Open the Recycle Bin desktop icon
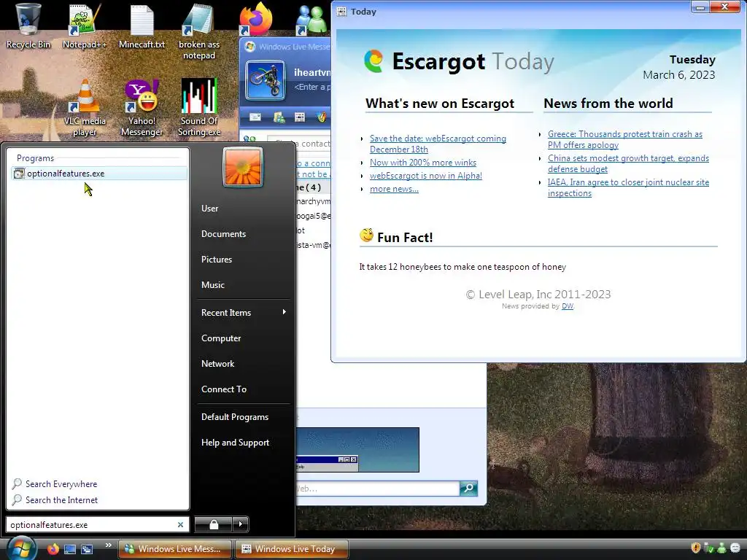This screenshot has width=747, height=560. (x=28, y=26)
